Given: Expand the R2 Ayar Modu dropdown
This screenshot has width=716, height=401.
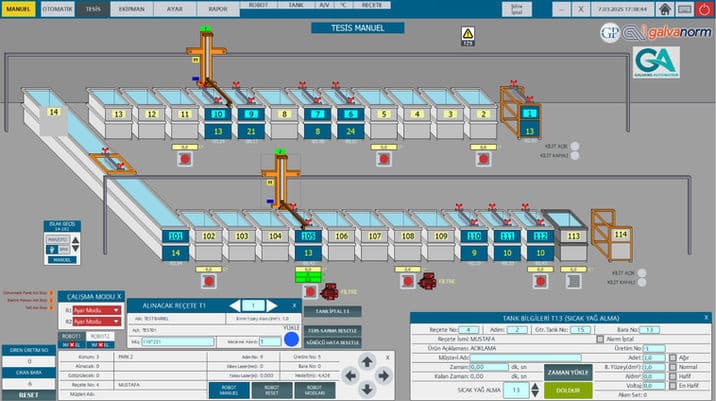Looking at the screenshot, I should point(95,321).
